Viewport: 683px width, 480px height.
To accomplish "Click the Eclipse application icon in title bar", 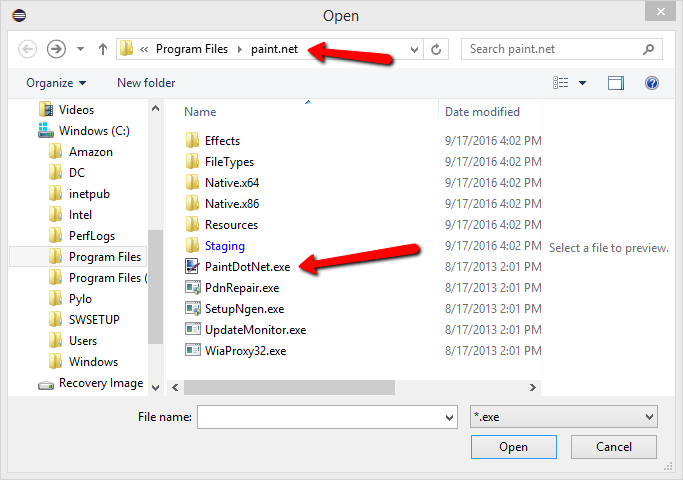I will (19, 16).
